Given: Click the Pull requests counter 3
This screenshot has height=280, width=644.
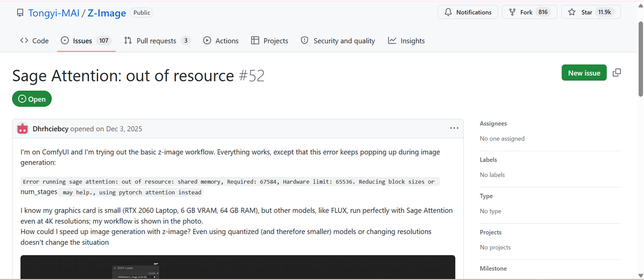Looking at the screenshot, I should pos(186,41).
